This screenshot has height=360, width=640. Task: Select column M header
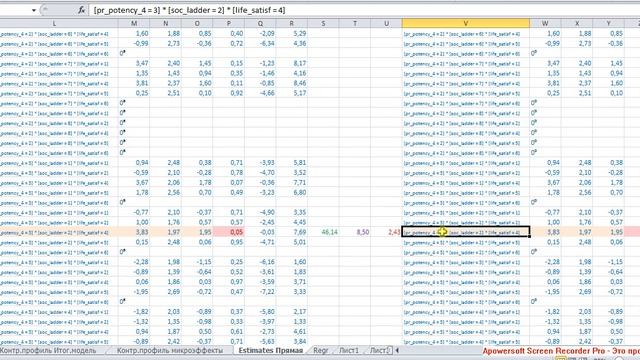tap(134, 24)
